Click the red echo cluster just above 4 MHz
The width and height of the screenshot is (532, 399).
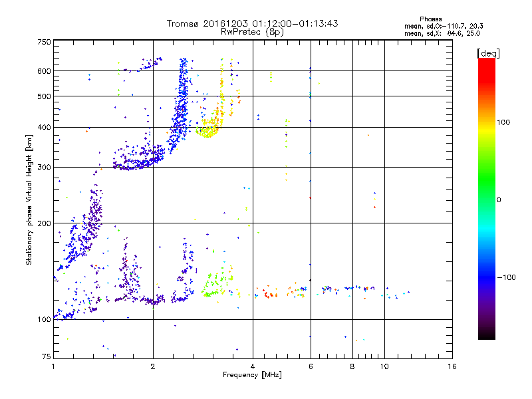coord(267,293)
